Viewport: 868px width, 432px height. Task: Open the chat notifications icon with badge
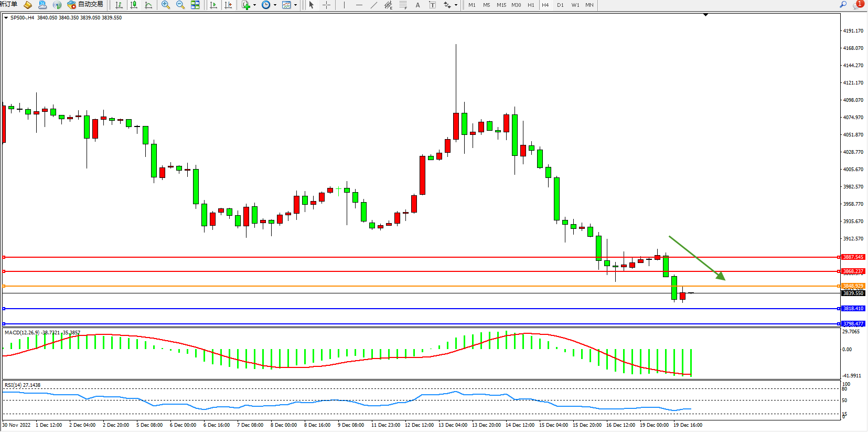(858, 5)
